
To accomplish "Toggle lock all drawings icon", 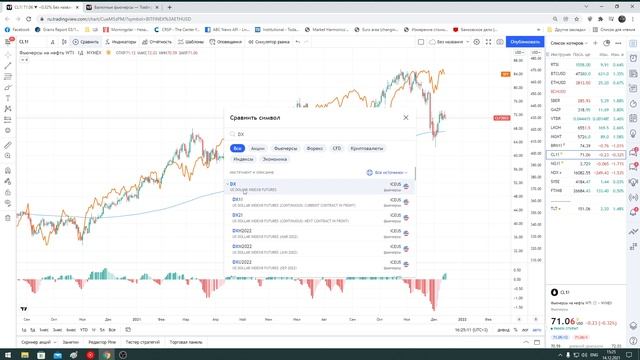I will 8,192.
